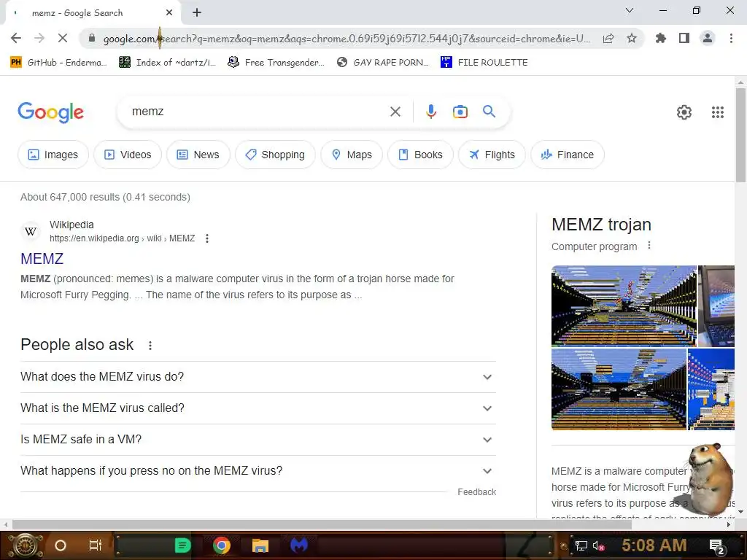Open the Chrome profile avatar
Image resolution: width=747 pixels, height=560 pixels.
[x=708, y=38]
